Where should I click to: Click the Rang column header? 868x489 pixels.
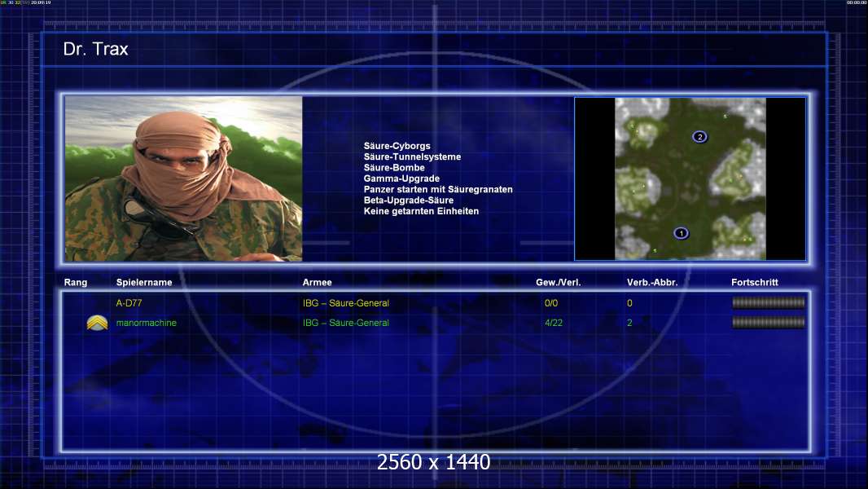[76, 283]
